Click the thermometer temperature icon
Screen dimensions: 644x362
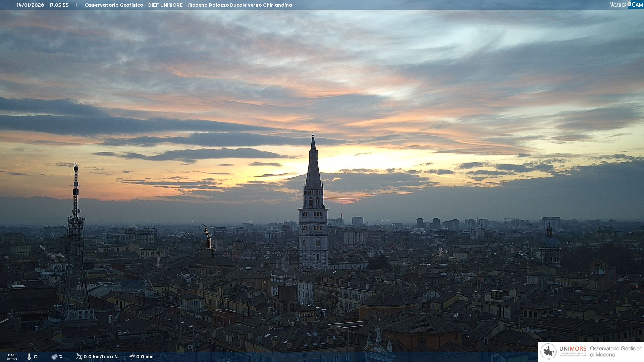point(29,357)
